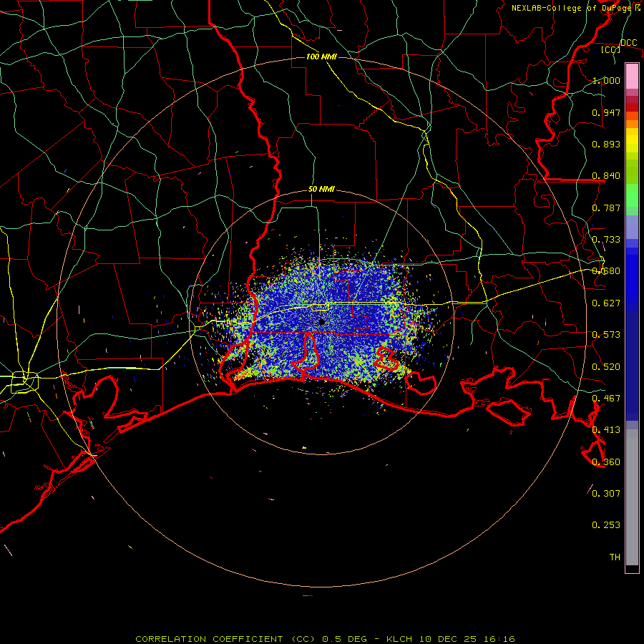Pick the lavender swatch on the color bar

pyautogui.click(x=632, y=227)
